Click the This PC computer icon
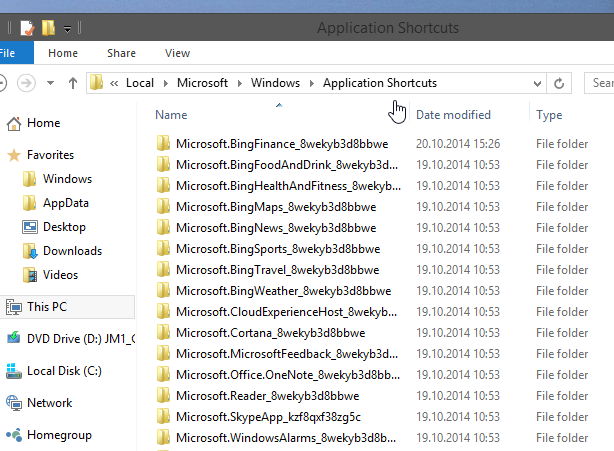This screenshot has height=451, width=614. pos(14,307)
